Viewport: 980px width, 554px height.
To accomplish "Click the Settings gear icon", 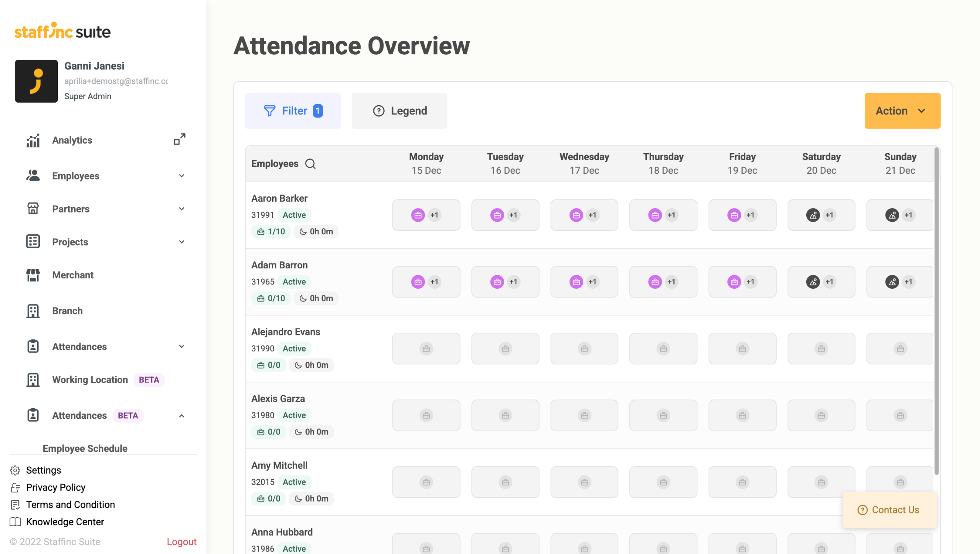I will (15, 470).
